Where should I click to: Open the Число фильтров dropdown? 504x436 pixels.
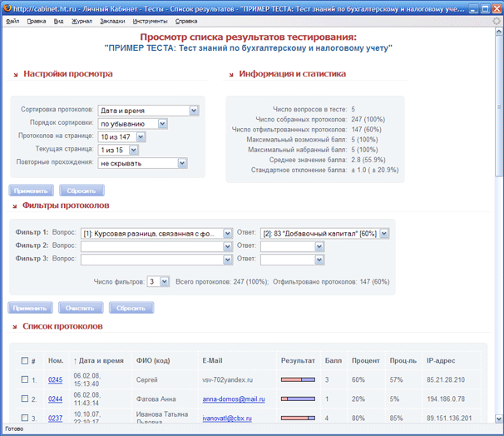158,282
